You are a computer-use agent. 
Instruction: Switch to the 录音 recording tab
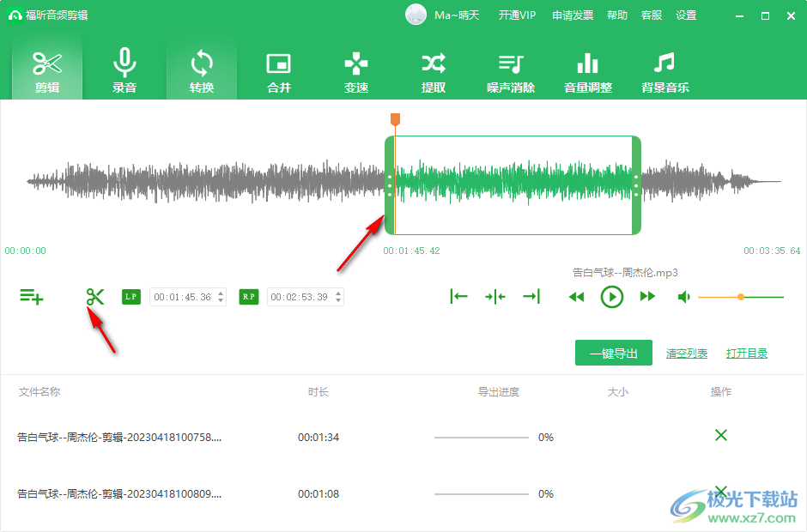[x=124, y=71]
